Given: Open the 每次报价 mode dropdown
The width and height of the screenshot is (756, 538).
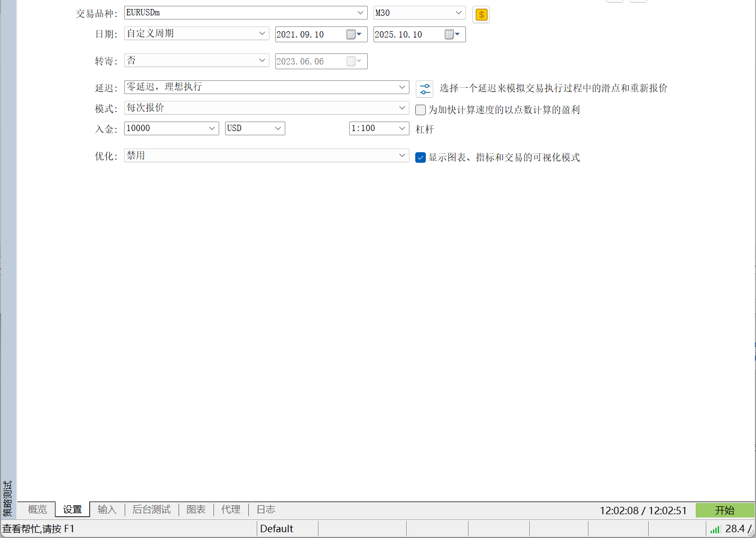Looking at the screenshot, I should coord(402,108).
